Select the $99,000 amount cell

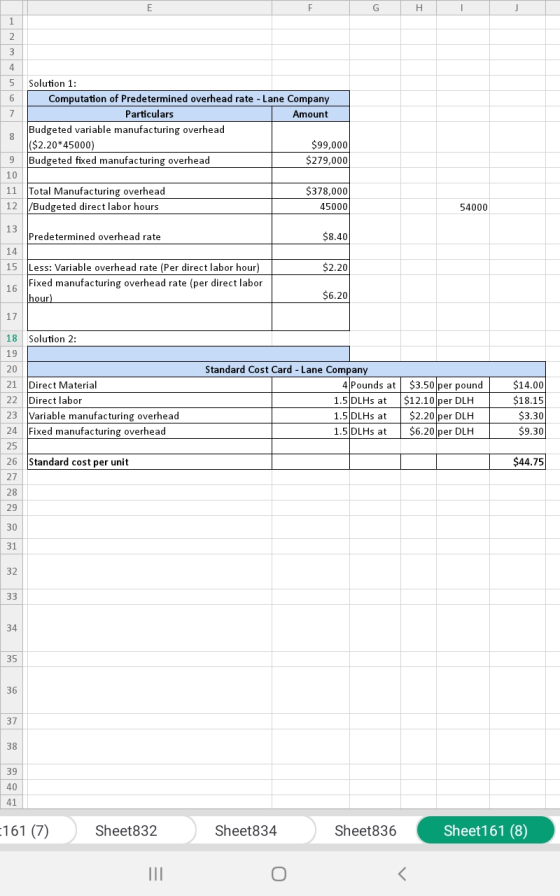(310, 137)
